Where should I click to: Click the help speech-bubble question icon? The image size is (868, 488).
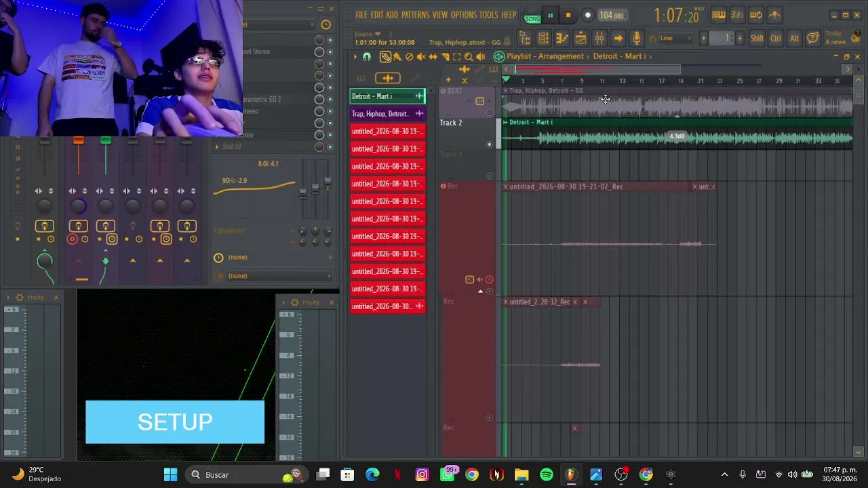click(x=812, y=38)
